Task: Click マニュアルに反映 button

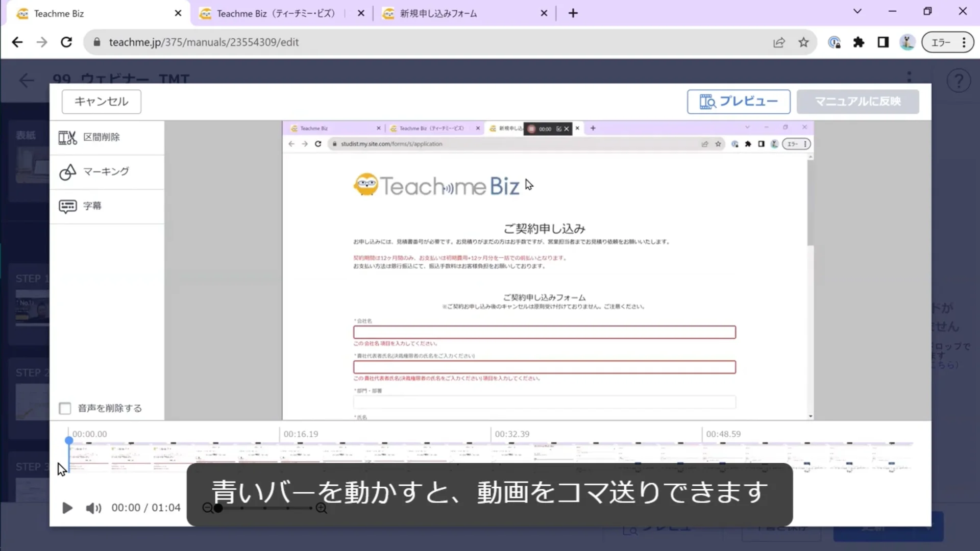Action: point(857,102)
